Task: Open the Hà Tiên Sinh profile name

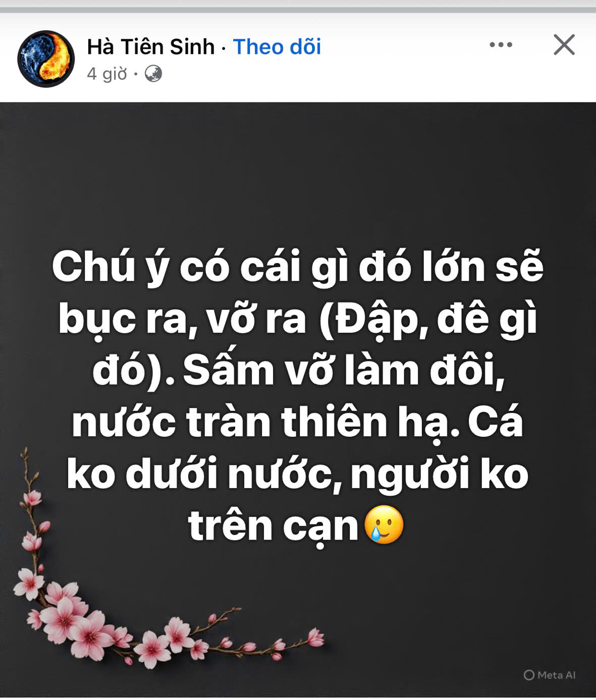Action: 151,46
